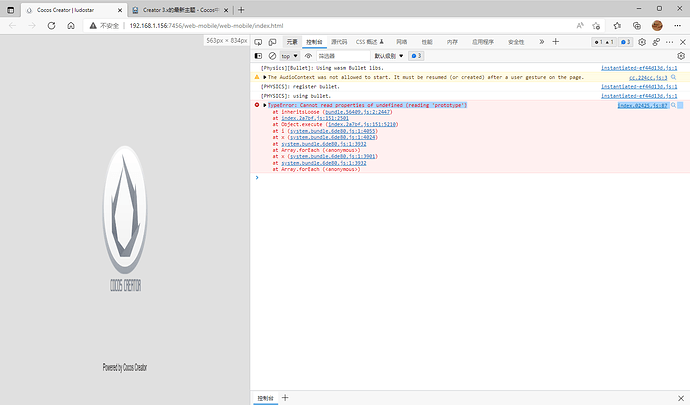Click the blue 3 issues badge in the DevTools top bar
This screenshot has width=690, height=405.
[625, 42]
